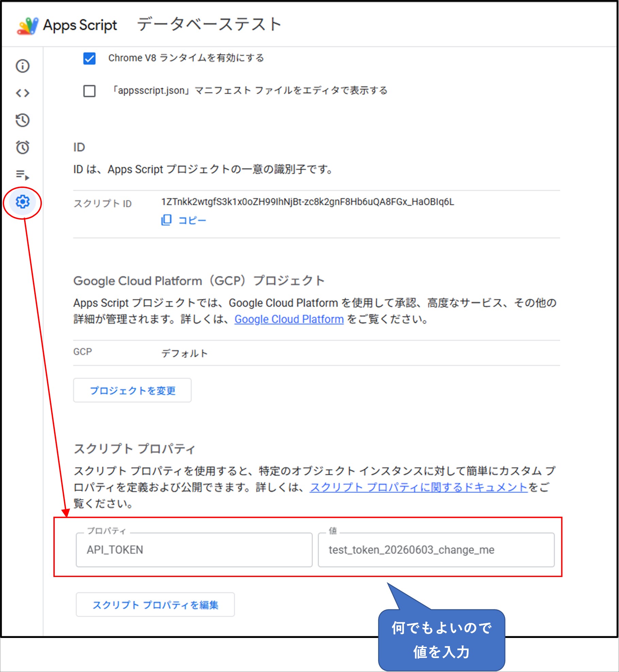This screenshot has height=672, width=619.
Task: Click the スクリプト ID label
Action: pyautogui.click(x=102, y=204)
